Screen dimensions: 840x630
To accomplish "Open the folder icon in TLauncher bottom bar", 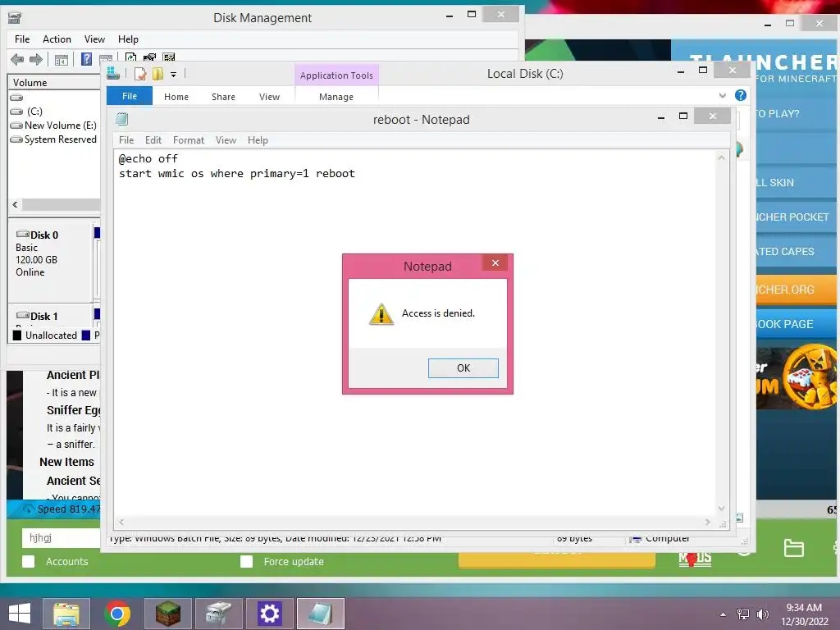I will [x=793, y=547].
